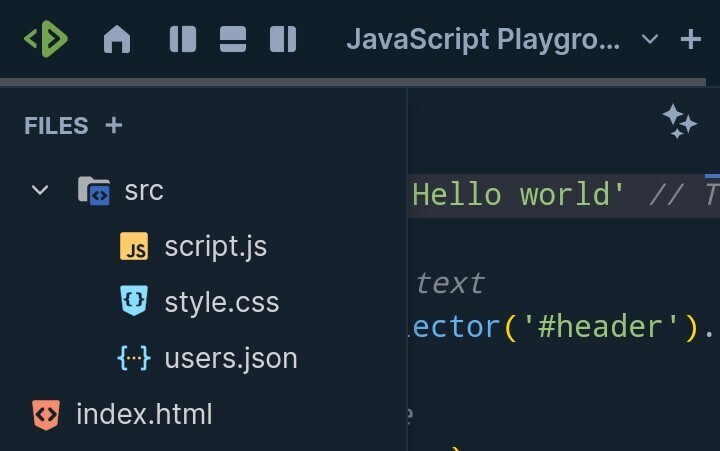Image resolution: width=720 pixels, height=451 pixels.
Task: Add a new file with FILES plus
Action: [x=114, y=125]
